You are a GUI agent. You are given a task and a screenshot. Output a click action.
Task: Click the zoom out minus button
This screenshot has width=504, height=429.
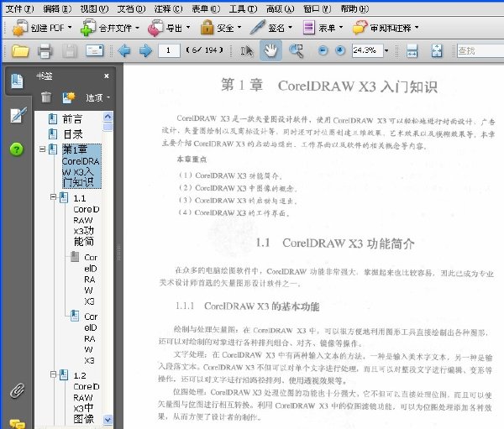323,50
